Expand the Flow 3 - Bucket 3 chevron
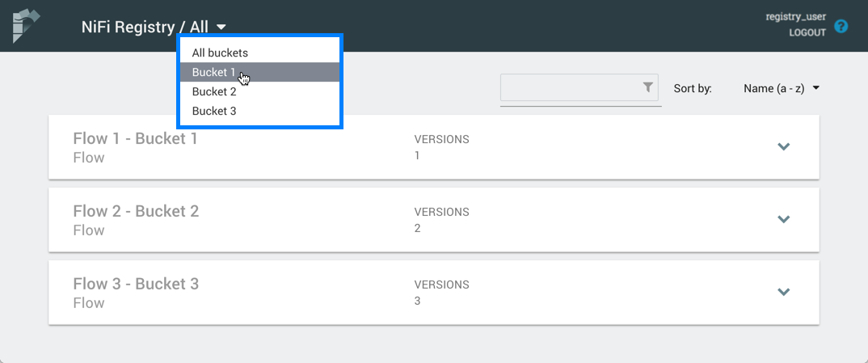 782,292
